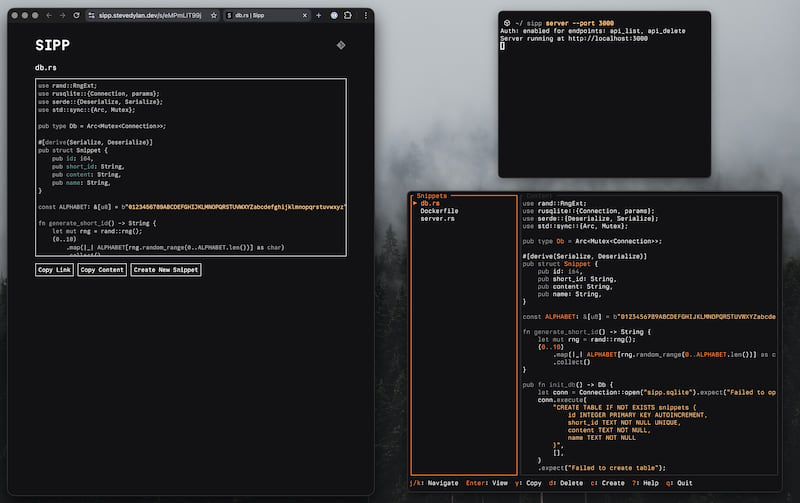Open a new browser tab
The image size is (800, 503).
[x=319, y=16]
